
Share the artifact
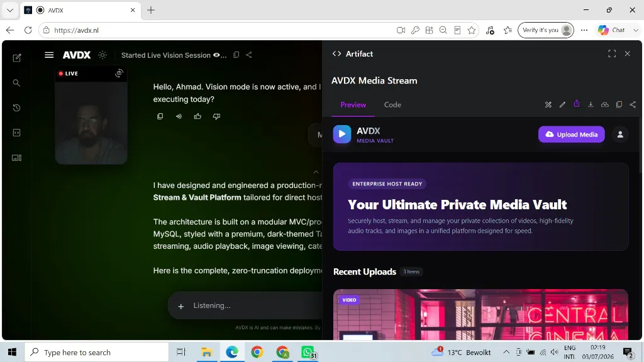(x=633, y=105)
